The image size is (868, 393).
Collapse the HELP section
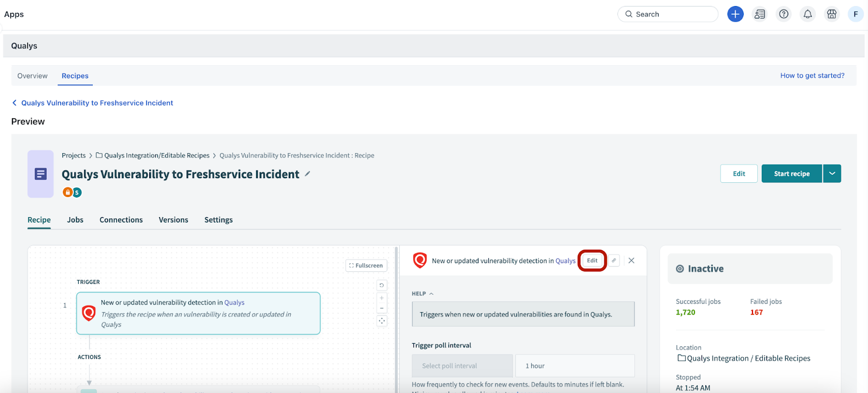(x=423, y=294)
